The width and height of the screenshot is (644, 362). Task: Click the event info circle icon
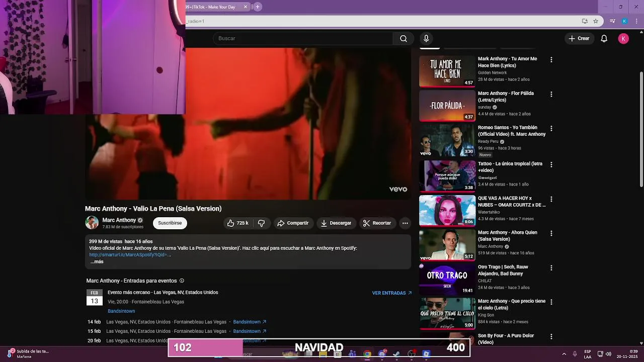182,281
